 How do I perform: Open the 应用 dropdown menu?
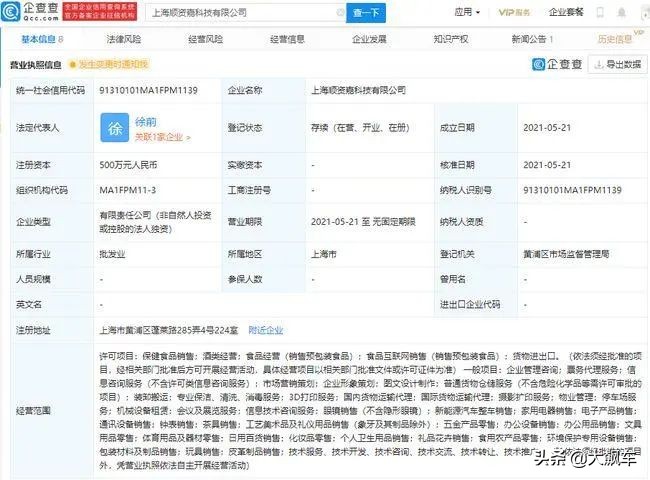point(467,12)
